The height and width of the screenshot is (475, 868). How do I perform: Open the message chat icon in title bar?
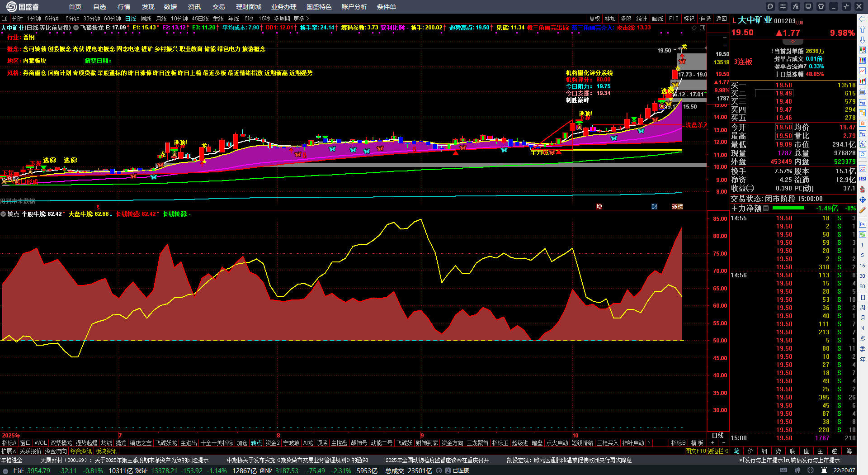(770, 6)
